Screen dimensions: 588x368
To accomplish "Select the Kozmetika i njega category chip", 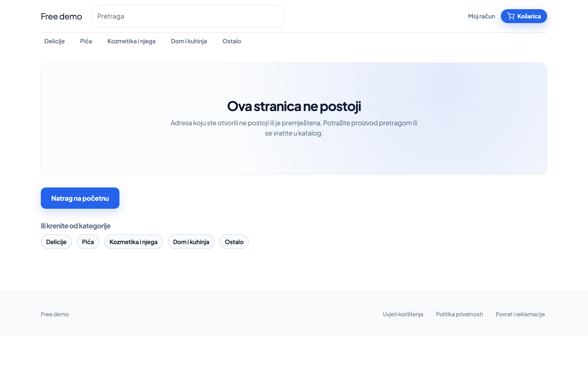I will [x=133, y=242].
